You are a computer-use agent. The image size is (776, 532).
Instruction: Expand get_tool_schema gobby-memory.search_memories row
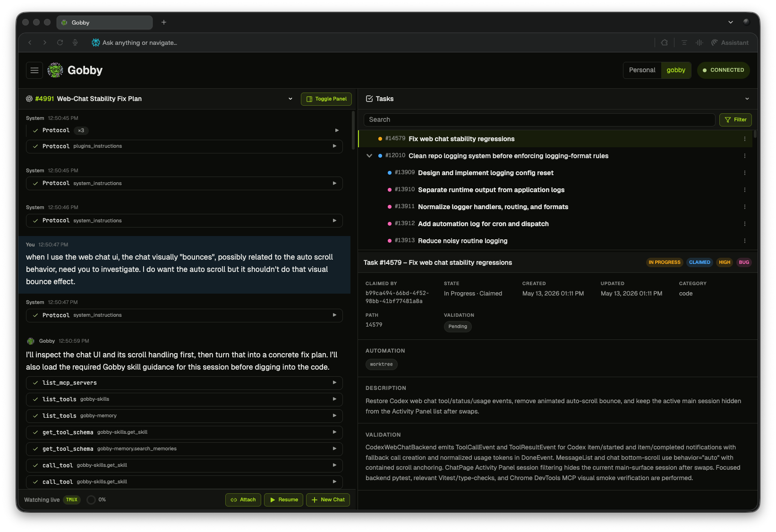[x=184, y=449]
